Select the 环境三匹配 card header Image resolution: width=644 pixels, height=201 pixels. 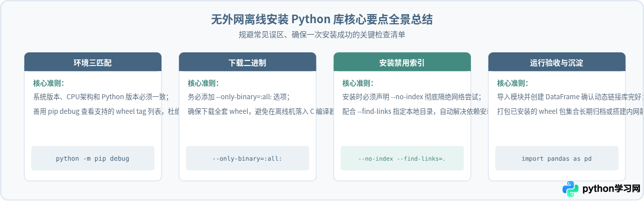pos(93,62)
